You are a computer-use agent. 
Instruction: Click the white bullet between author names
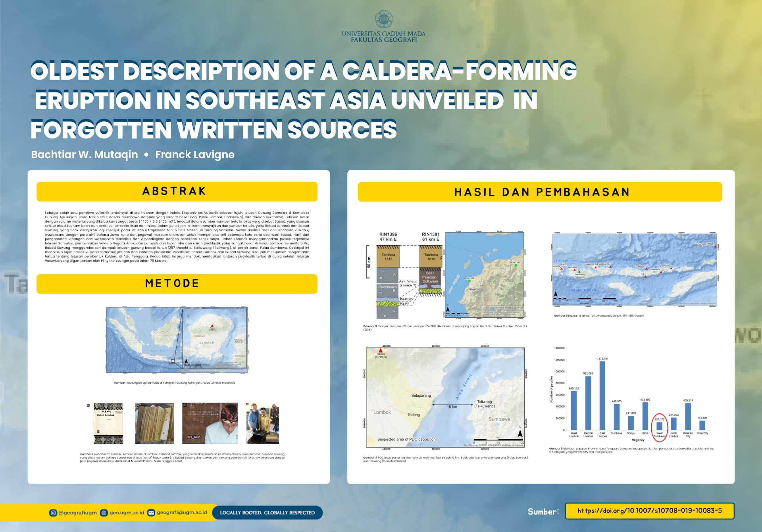click(x=146, y=155)
